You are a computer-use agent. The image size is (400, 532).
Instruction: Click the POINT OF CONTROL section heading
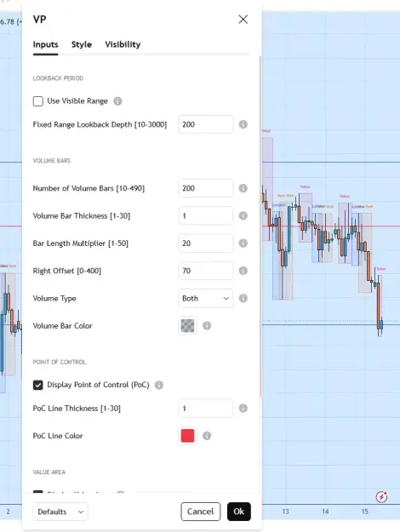pyautogui.click(x=60, y=362)
